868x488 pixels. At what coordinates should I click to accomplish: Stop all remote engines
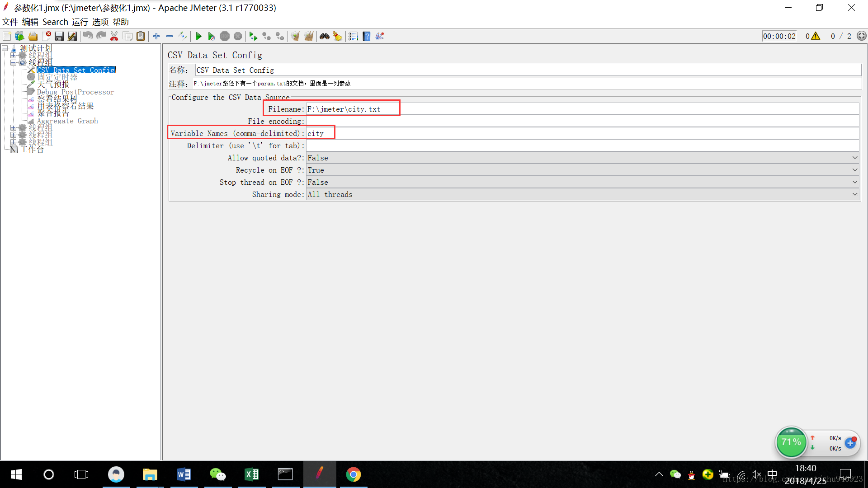[267, 36]
